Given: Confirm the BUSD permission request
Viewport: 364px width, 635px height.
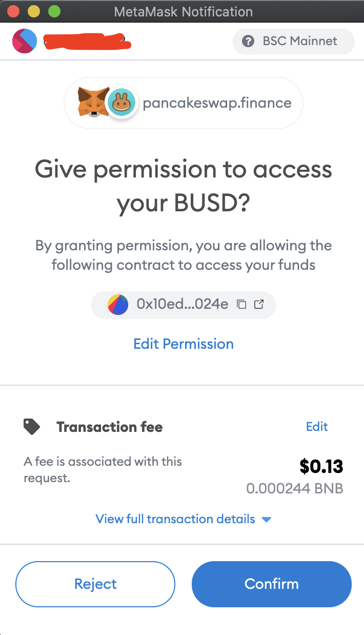Looking at the screenshot, I should [272, 584].
